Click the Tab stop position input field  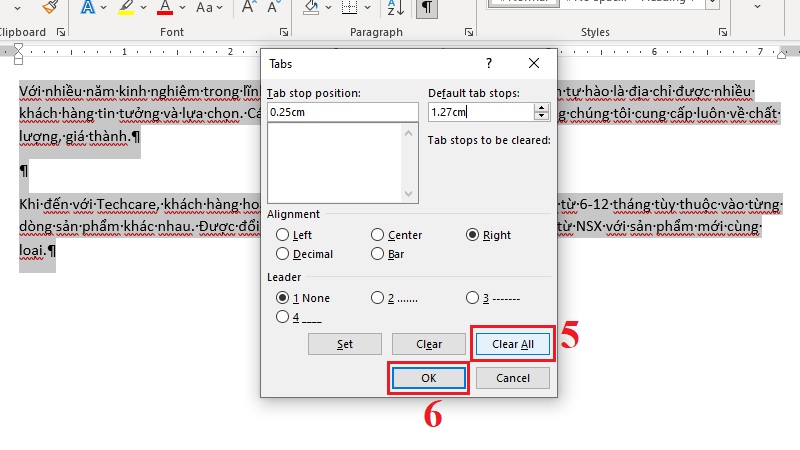[343, 112]
